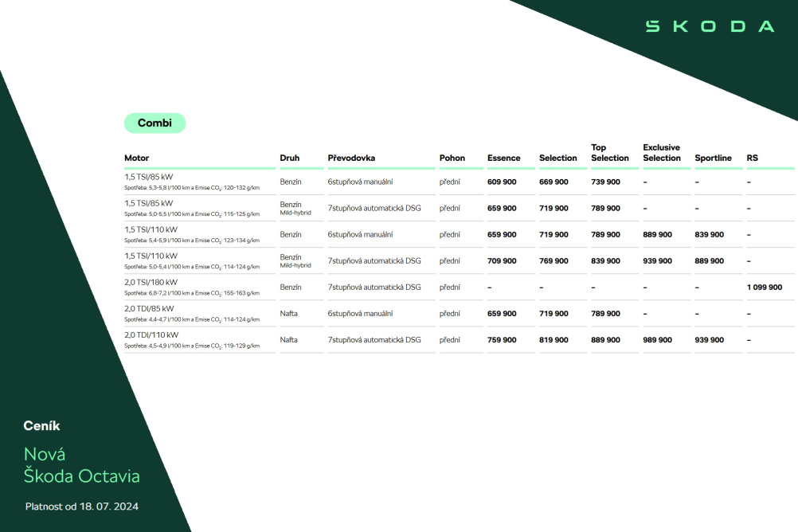Click the Essence price 709 900
The width and height of the screenshot is (798, 532).
pos(502,260)
